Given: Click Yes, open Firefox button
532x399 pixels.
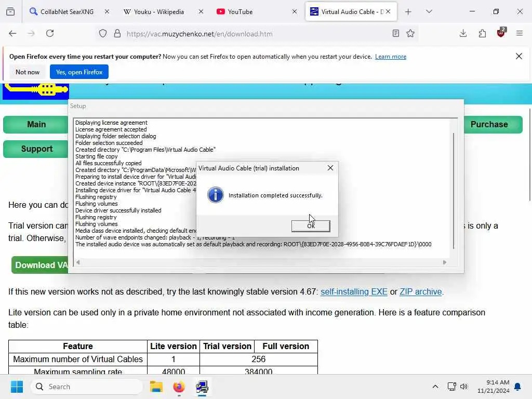Looking at the screenshot, I should [79, 72].
